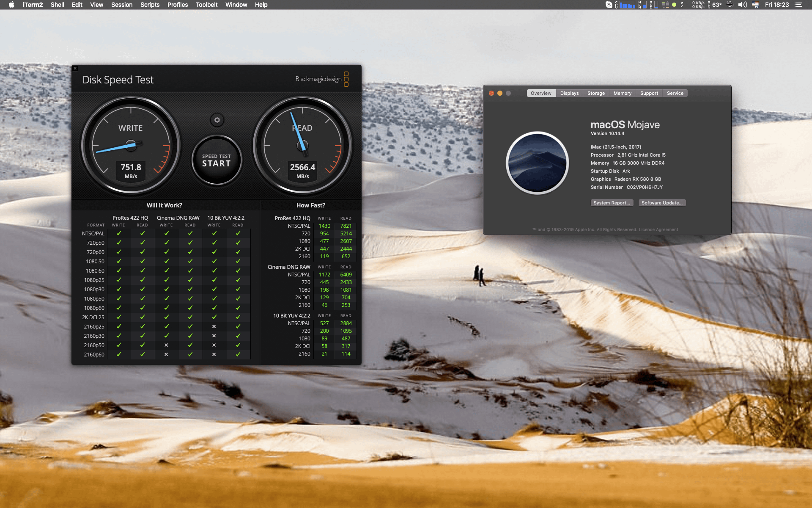The image size is (812, 508).
Task: Click the 16 GB 3000 MHz DDR4 memory text
Action: tap(639, 163)
